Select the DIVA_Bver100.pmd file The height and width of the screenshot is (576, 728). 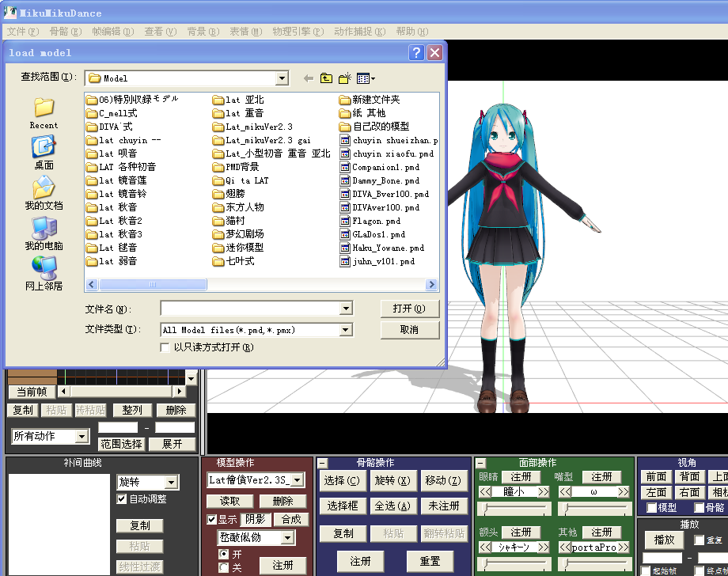(x=385, y=194)
